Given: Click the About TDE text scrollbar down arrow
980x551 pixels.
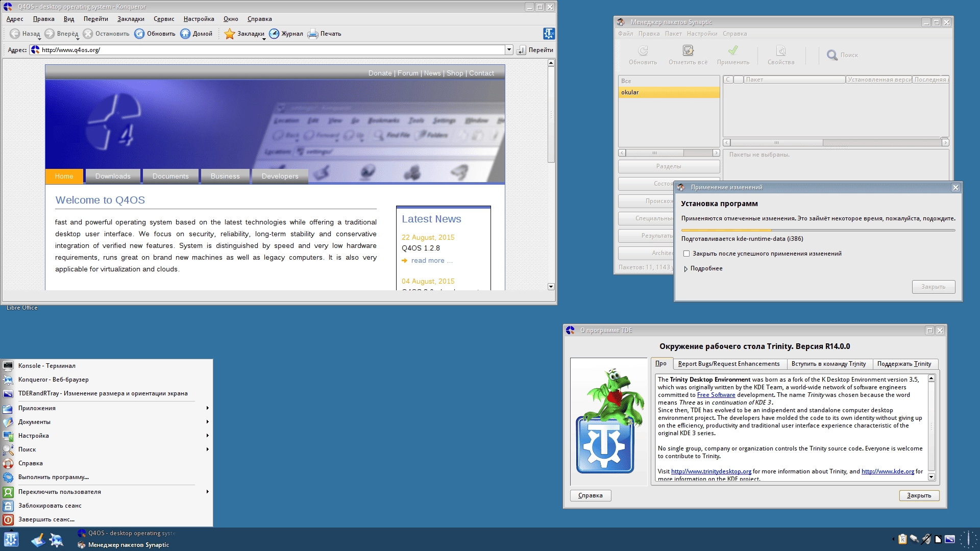Looking at the screenshot, I should pos(931,477).
